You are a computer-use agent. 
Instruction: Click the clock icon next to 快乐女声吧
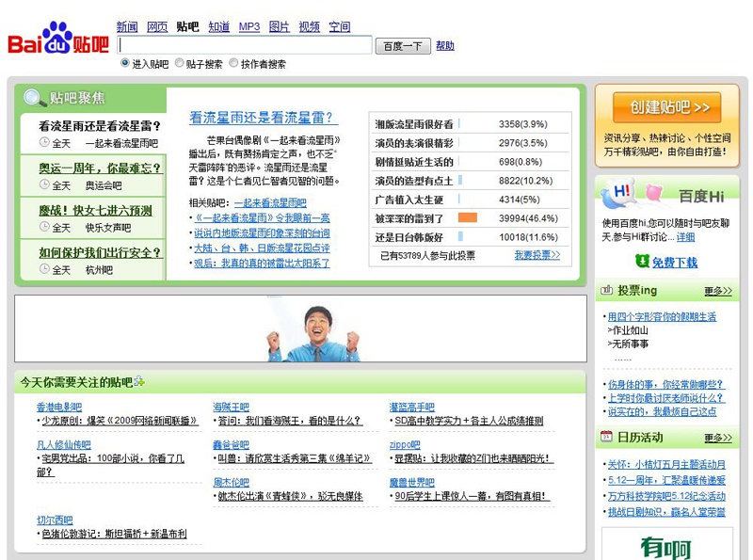pos(44,226)
